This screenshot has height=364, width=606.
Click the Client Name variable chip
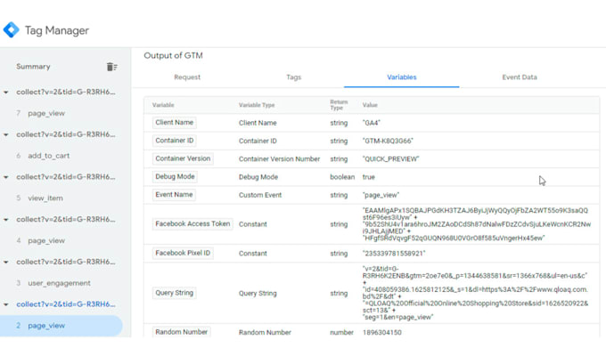(175, 122)
